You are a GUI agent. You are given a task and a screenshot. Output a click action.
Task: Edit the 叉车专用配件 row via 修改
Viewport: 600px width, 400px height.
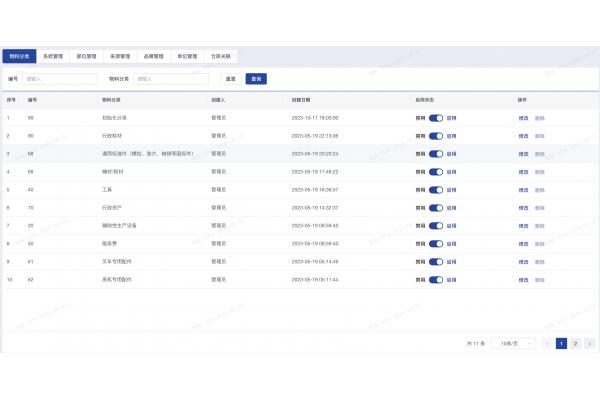click(x=523, y=261)
